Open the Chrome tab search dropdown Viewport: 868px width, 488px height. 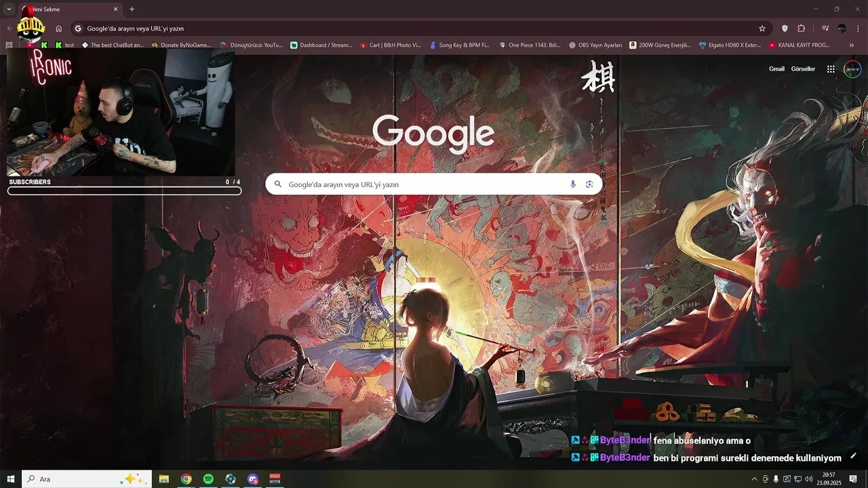tap(9, 9)
